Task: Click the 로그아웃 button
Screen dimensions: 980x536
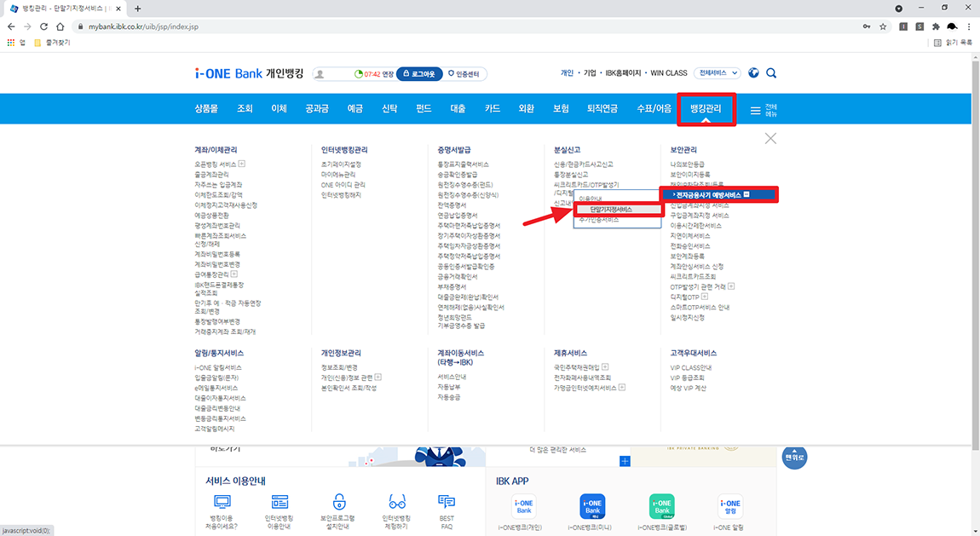Action: [x=418, y=74]
